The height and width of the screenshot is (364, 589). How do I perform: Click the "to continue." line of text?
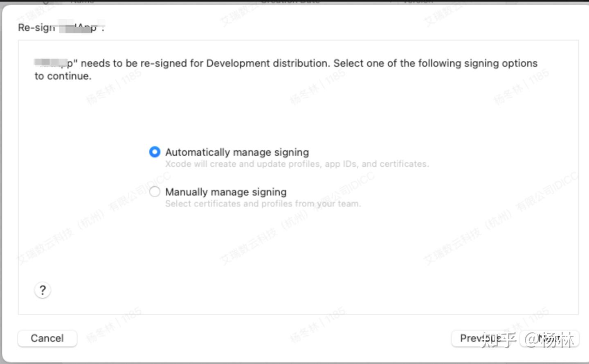(x=63, y=76)
